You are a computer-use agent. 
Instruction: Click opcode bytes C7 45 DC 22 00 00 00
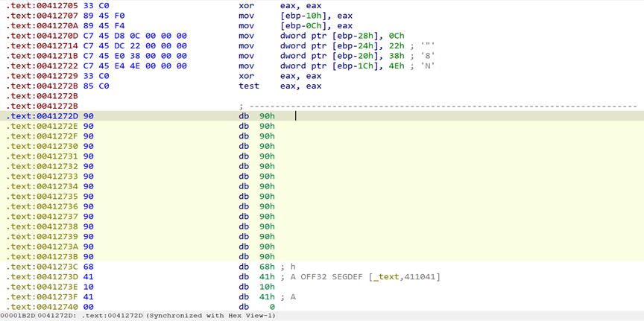pos(135,46)
